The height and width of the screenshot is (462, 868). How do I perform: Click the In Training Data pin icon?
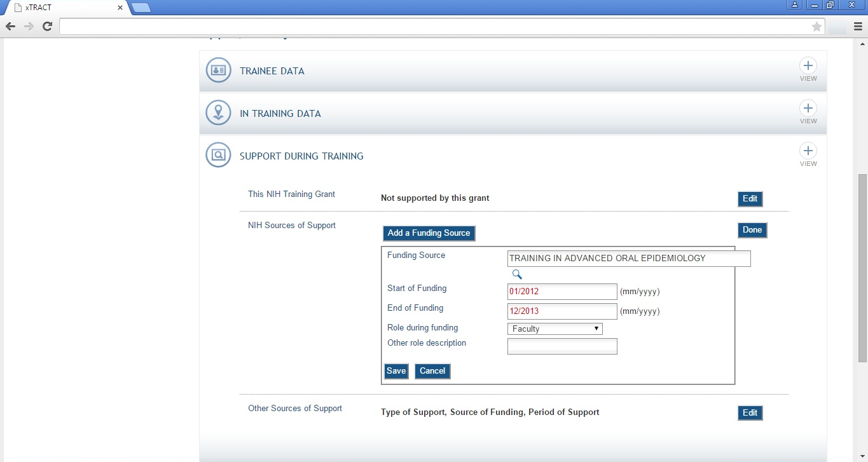click(218, 113)
